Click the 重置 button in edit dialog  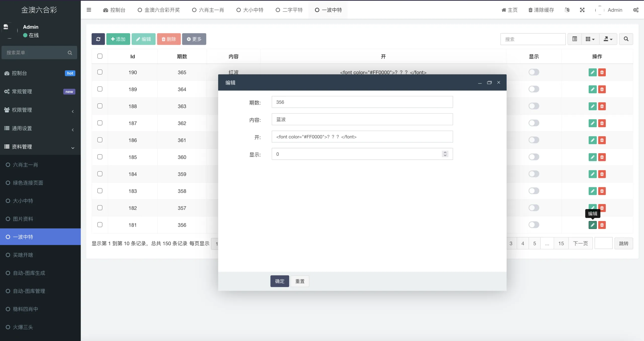[300, 281]
